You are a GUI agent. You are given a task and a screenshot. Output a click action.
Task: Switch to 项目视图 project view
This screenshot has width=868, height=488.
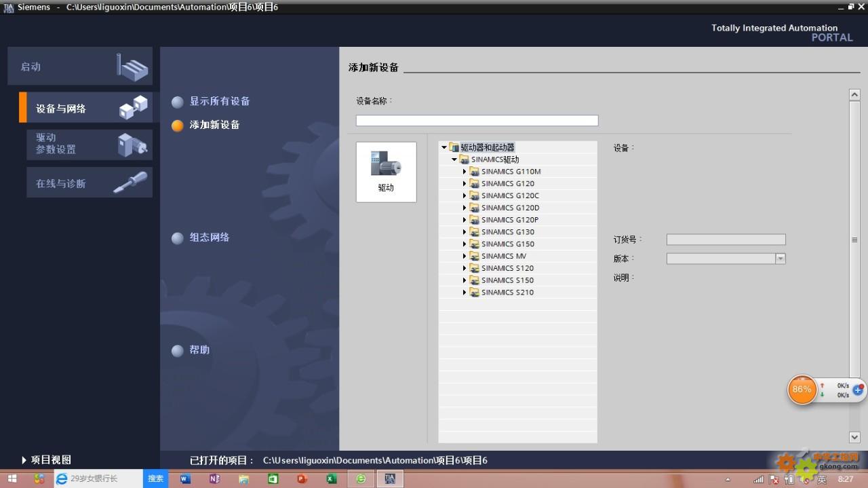[x=47, y=460]
